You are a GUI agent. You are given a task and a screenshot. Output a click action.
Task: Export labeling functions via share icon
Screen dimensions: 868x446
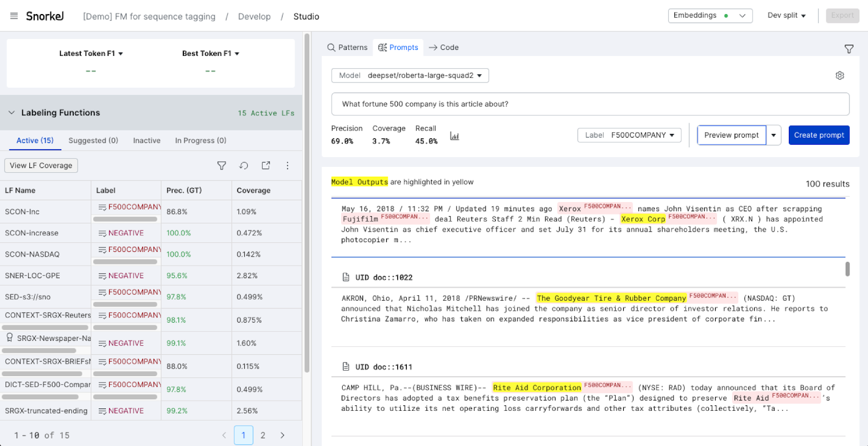pos(266,165)
